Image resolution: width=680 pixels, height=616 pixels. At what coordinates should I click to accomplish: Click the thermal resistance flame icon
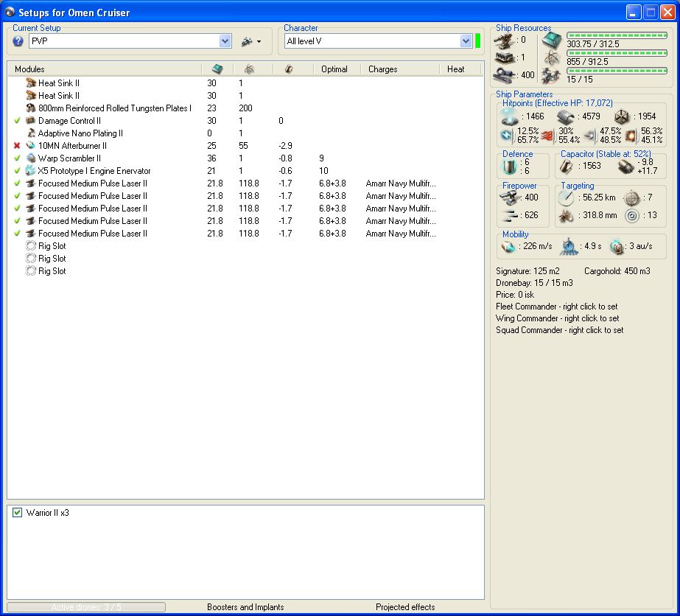click(547, 136)
